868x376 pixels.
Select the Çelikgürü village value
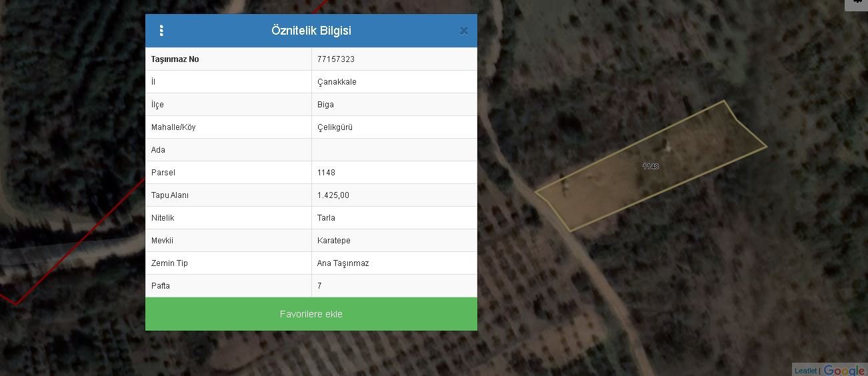click(335, 127)
